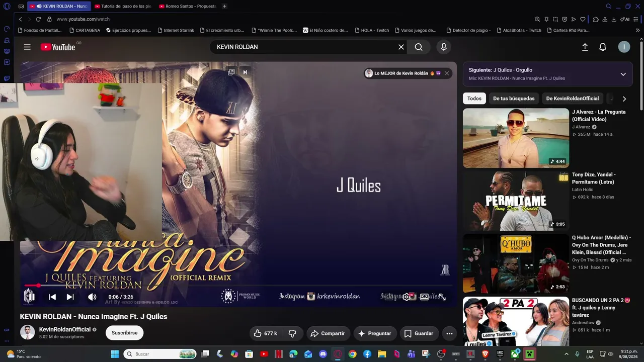
Task: Show hidden system tray icons
Action: [567, 354]
